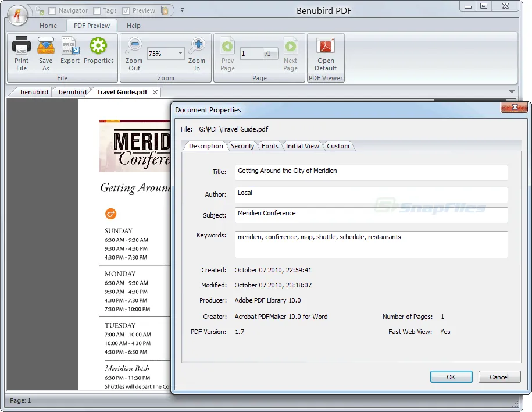Click the Save As icon

click(x=46, y=45)
